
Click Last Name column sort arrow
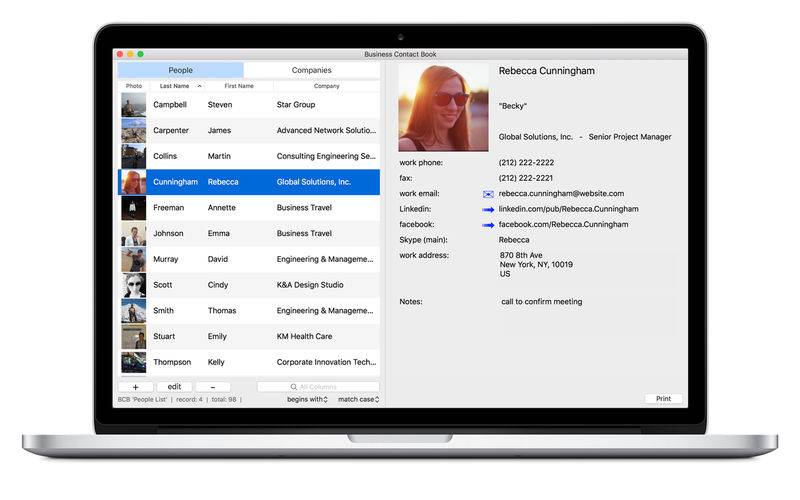click(x=199, y=86)
